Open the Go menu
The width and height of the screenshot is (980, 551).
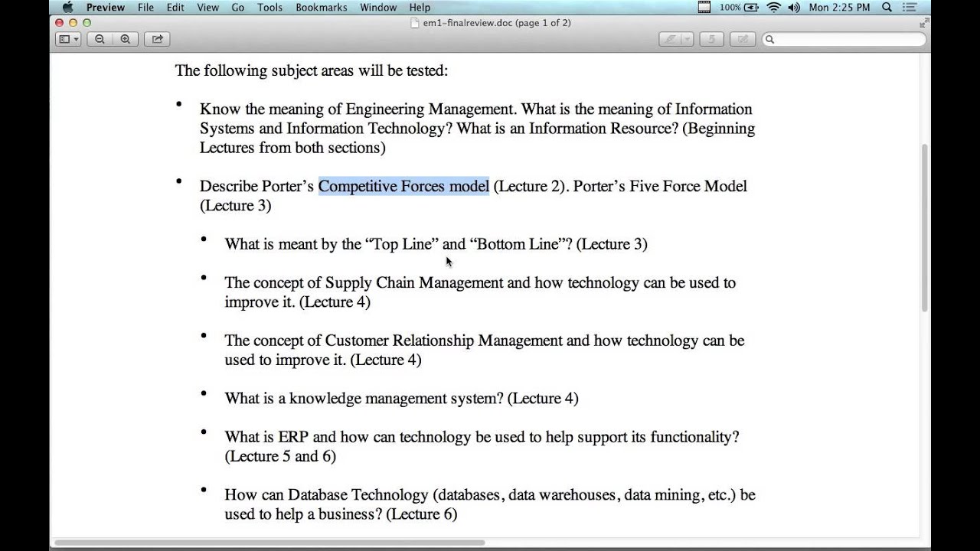238,7
